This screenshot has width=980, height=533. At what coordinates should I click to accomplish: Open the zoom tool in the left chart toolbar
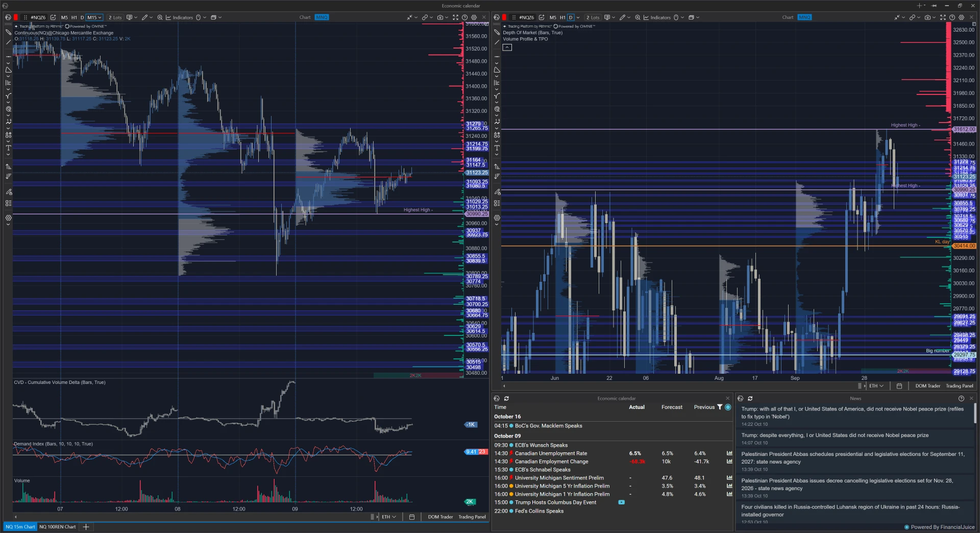point(160,17)
